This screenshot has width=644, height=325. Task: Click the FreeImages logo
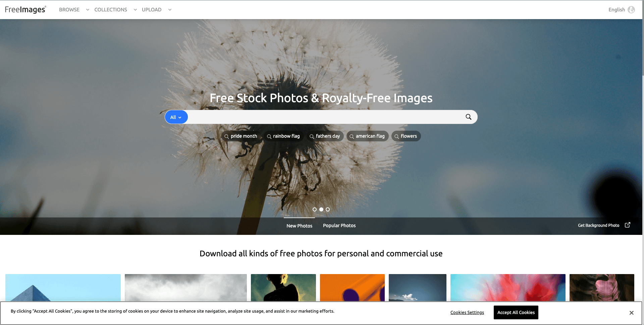25,9
